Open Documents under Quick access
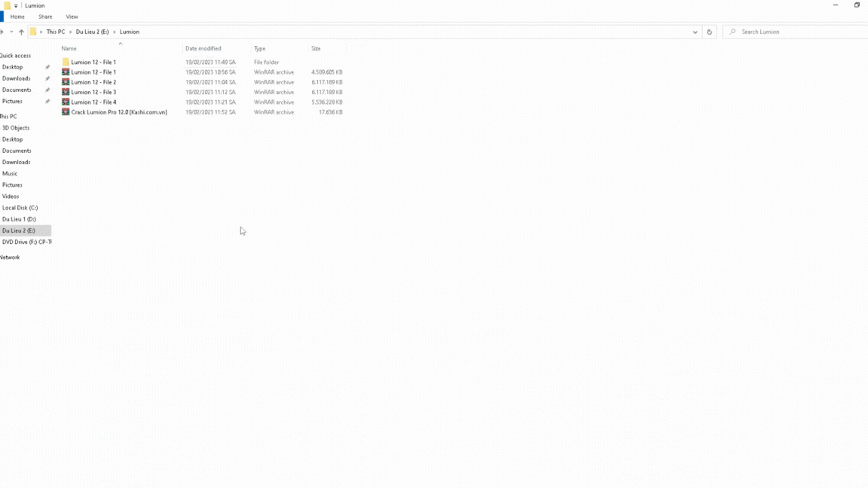868x488 pixels. coord(17,90)
